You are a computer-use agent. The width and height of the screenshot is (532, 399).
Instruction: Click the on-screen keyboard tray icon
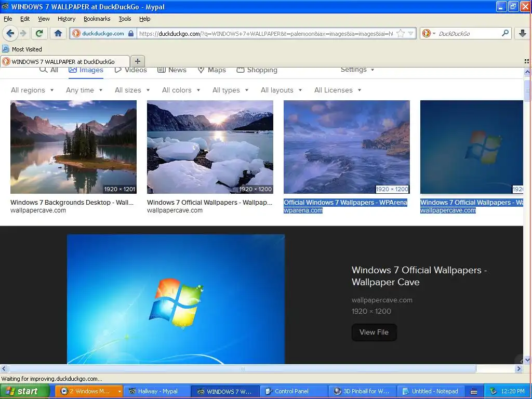coord(474,392)
